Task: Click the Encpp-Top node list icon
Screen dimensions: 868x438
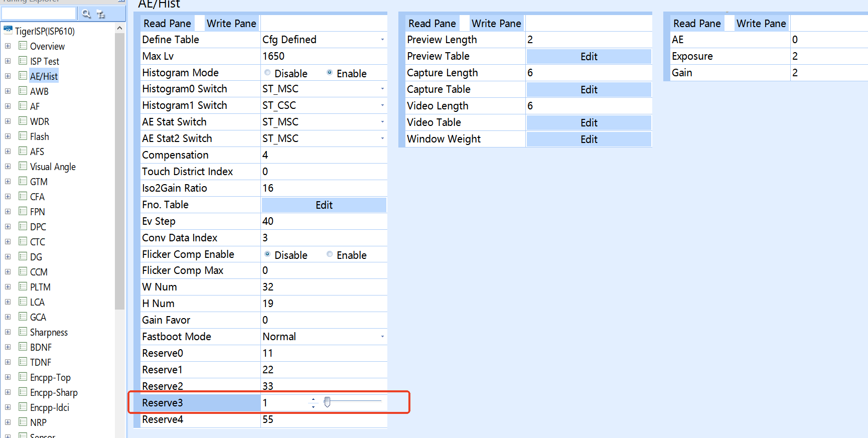Action: 23,377
